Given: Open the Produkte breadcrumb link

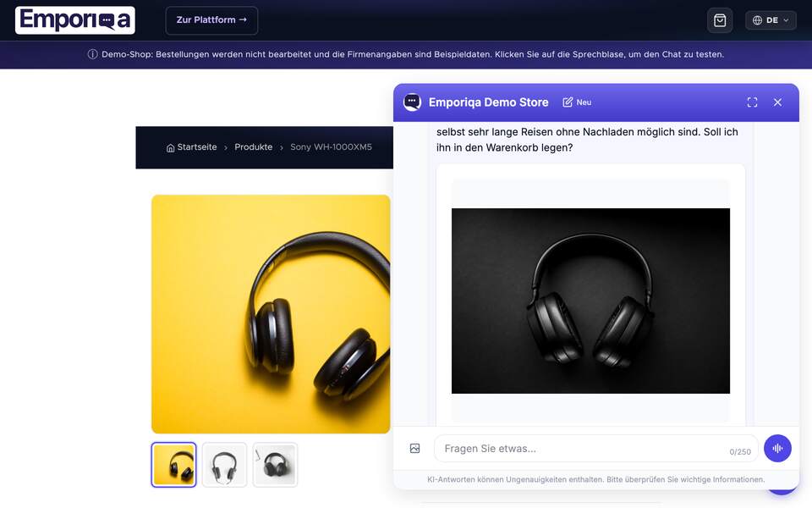Looking at the screenshot, I should point(253,147).
